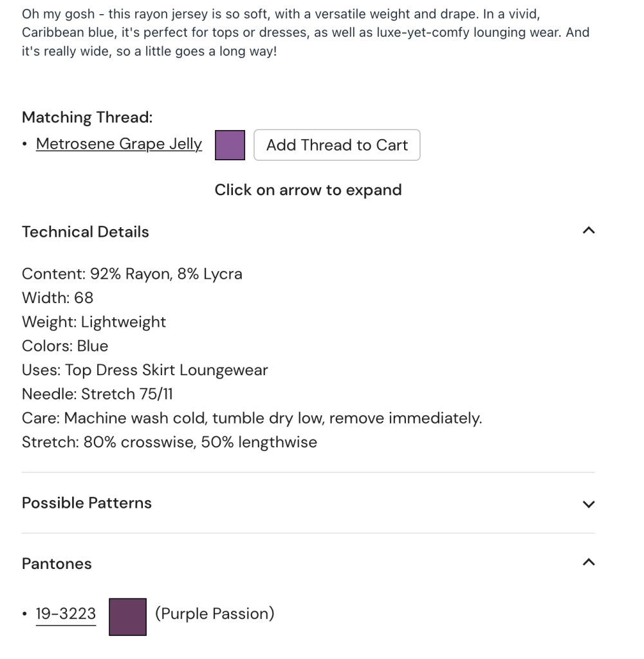Collapse the Pantones section chevron arrow
This screenshot has width=644, height=659.
pyautogui.click(x=588, y=563)
